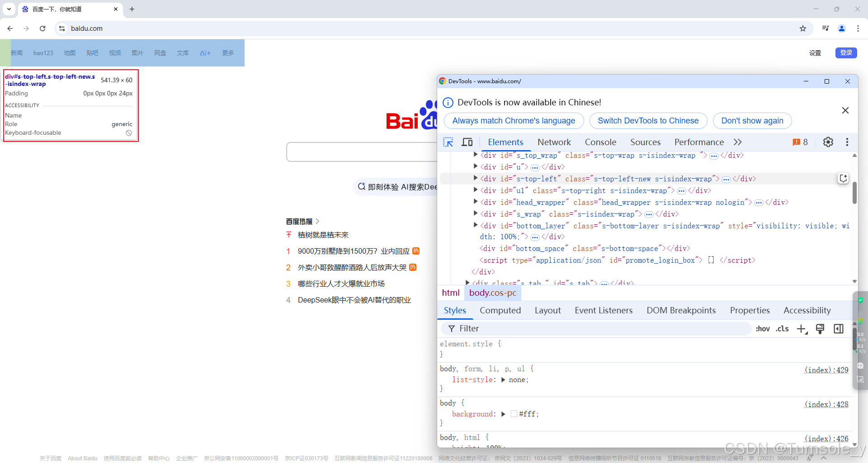Toggle .cls element classes panel
The image size is (868, 463).
pyautogui.click(x=782, y=329)
